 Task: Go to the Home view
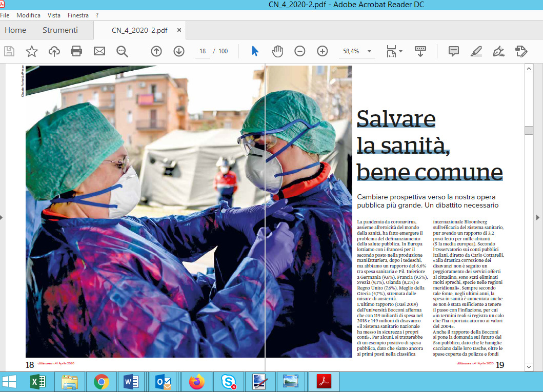coord(15,30)
